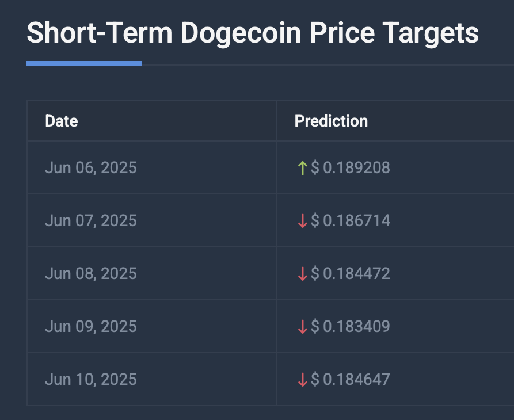The image size is (514, 420).
Task: Click the $ 0.186714 prediction value
Action: (x=351, y=221)
